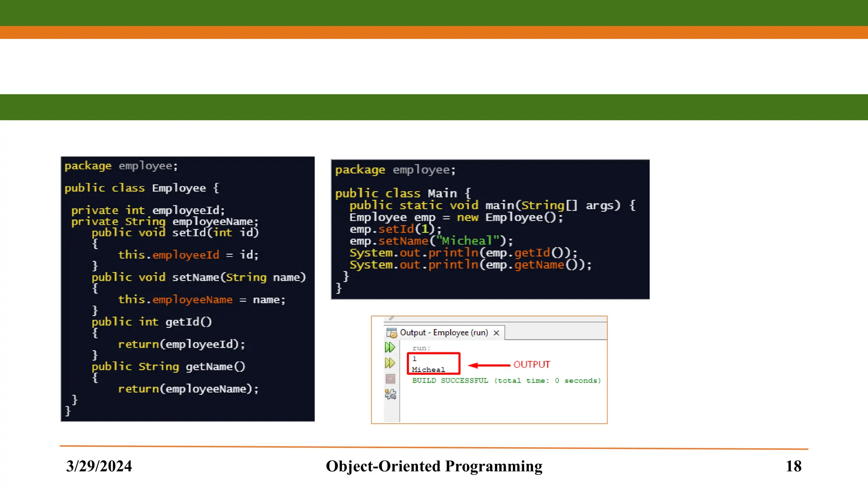Click the return(employeeName) statement
Image resolution: width=868 pixels, height=488 pixels.
188,389
